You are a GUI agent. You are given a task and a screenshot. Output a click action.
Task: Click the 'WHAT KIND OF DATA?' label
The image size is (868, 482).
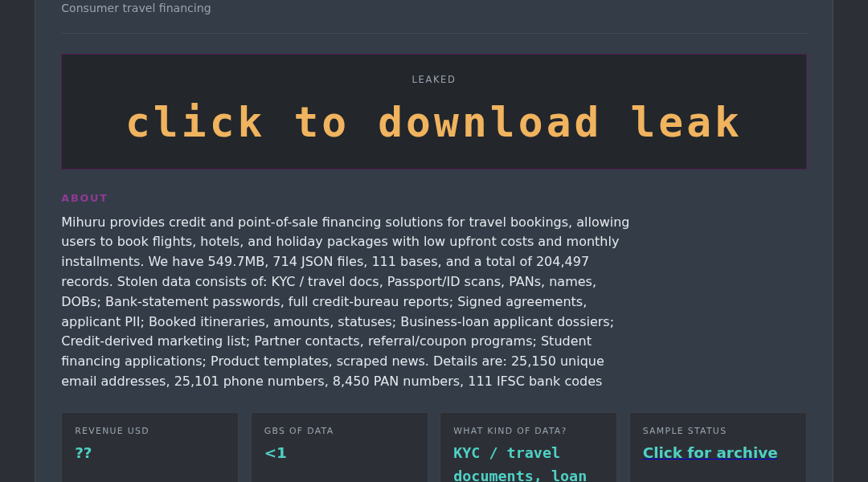tap(510, 431)
